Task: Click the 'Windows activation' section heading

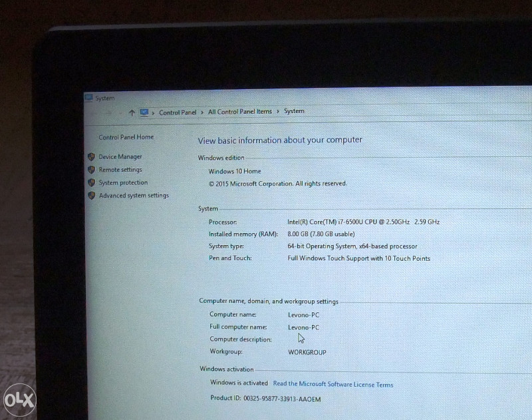Action: [x=227, y=369]
